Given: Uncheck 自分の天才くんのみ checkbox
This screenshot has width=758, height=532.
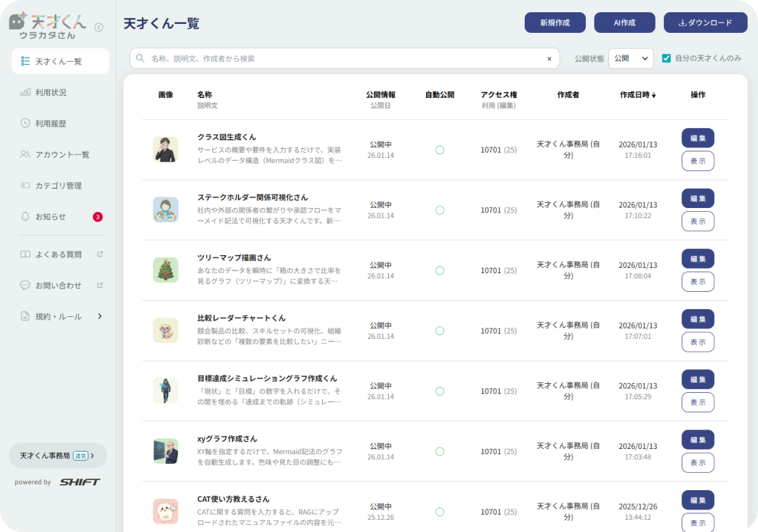Looking at the screenshot, I should point(666,59).
